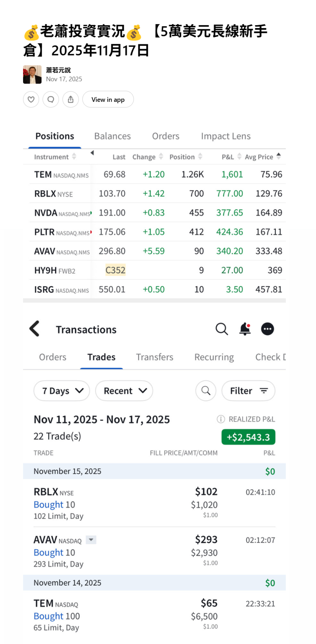Open the Transfers tab
316x644 pixels.
[x=154, y=357]
